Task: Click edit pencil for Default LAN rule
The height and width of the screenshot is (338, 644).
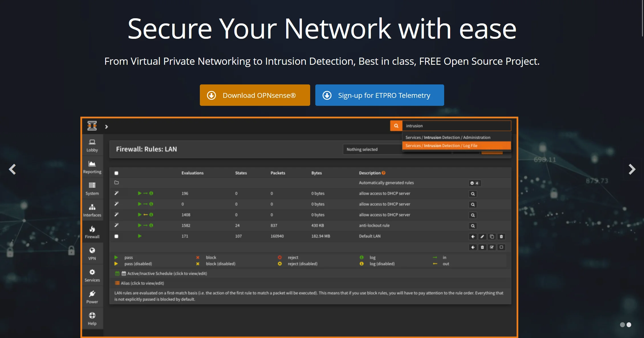Action: 482,236
